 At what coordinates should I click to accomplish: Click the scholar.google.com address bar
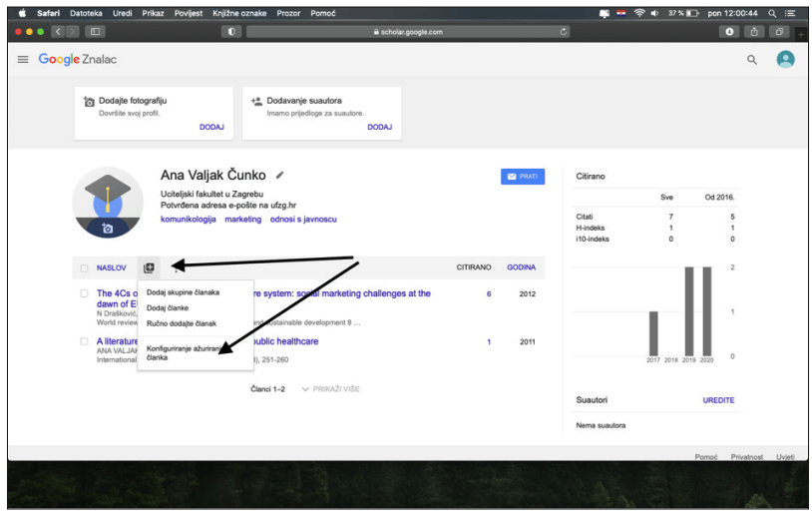[x=407, y=31]
